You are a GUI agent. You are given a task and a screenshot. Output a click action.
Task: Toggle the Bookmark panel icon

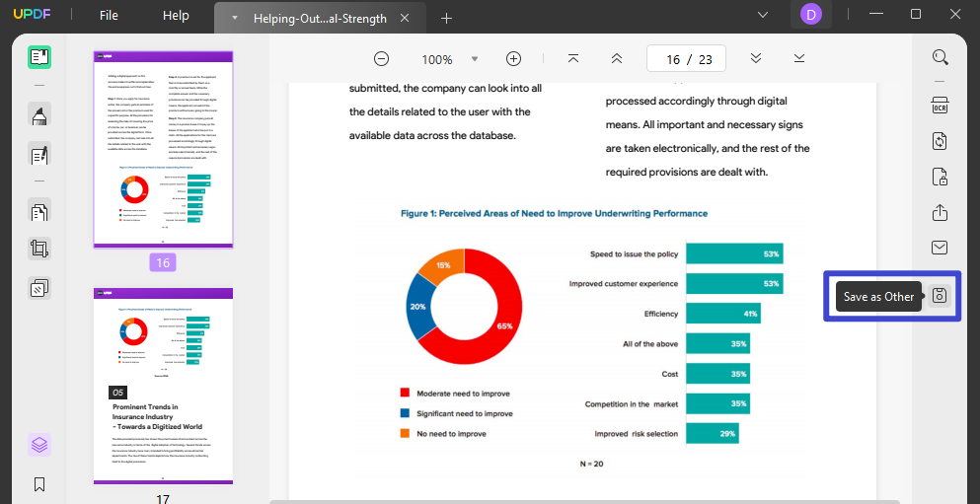coord(39,484)
